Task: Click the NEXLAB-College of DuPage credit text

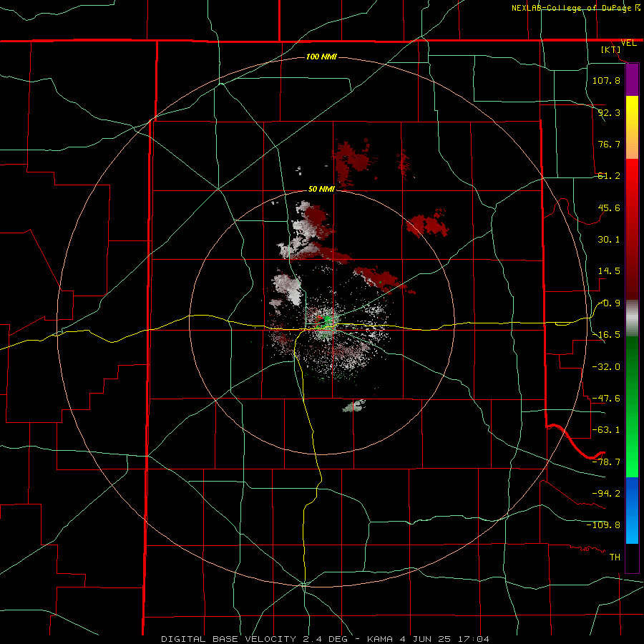Action: pyautogui.click(x=572, y=8)
